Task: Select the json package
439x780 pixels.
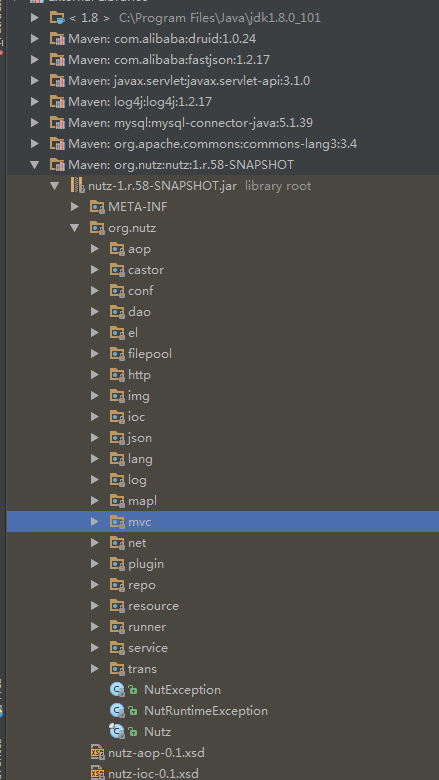Action: [x=140, y=438]
